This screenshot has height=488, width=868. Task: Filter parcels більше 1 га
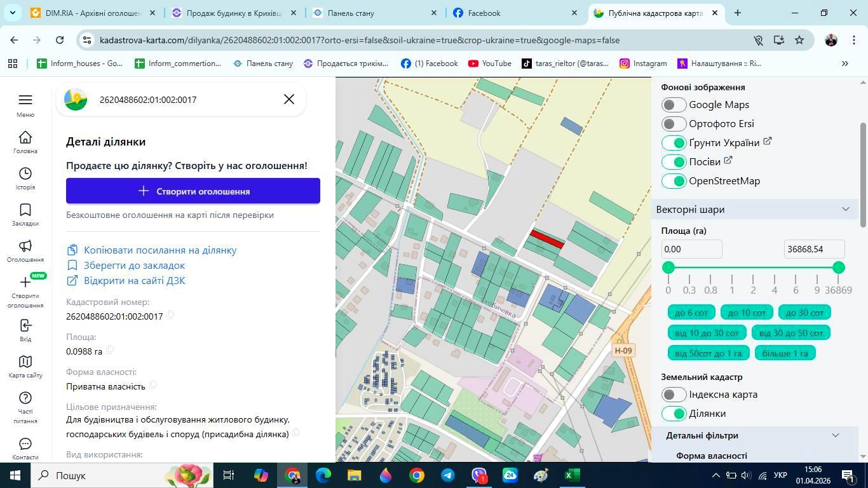pyautogui.click(x=785, y=353)
